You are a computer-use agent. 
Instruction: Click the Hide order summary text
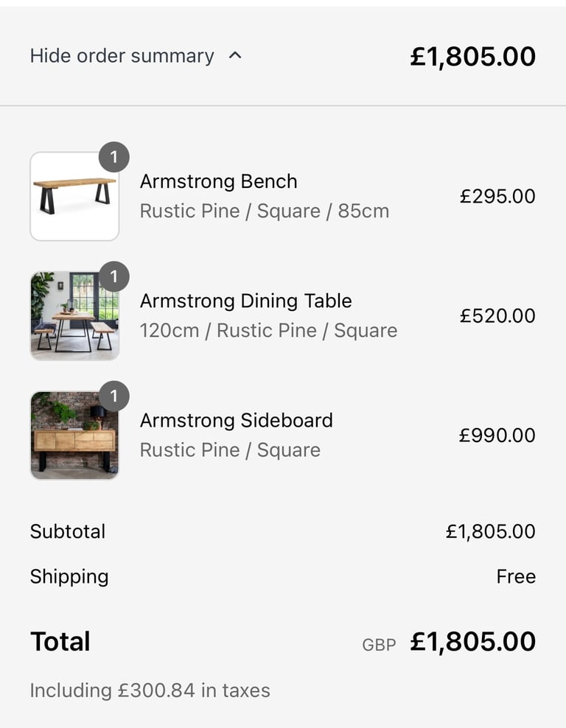[122, 56]
